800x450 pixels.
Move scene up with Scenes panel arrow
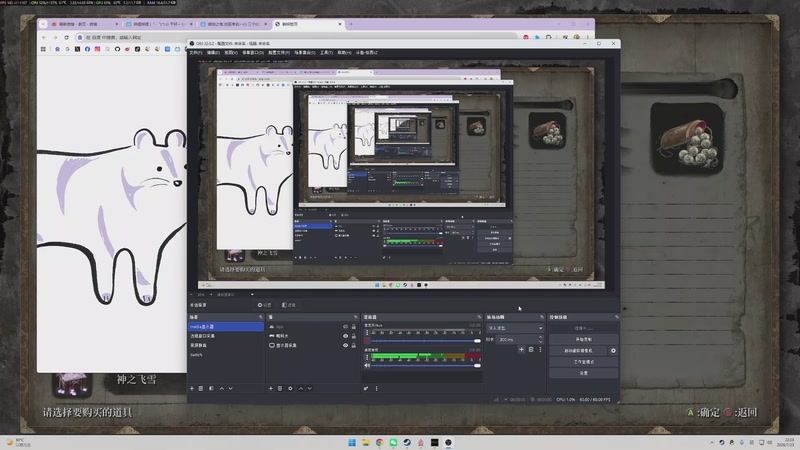[x=221, y=388]
